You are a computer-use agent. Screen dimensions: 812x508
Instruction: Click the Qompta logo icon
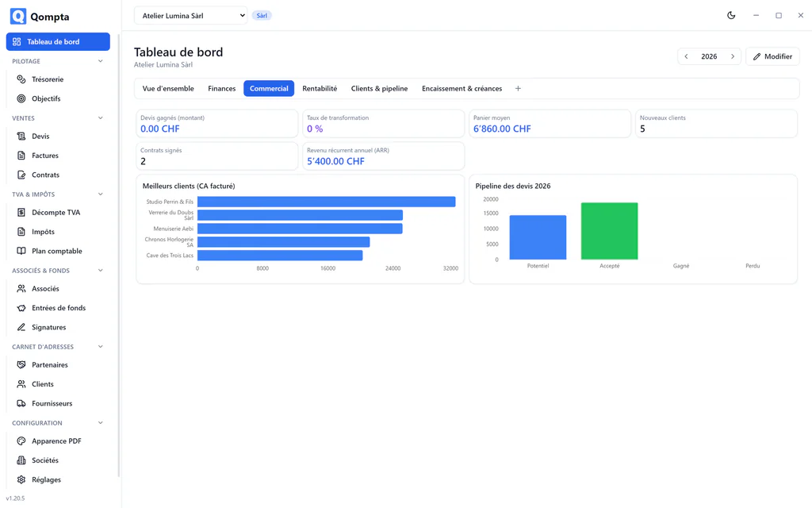(18, 17)
